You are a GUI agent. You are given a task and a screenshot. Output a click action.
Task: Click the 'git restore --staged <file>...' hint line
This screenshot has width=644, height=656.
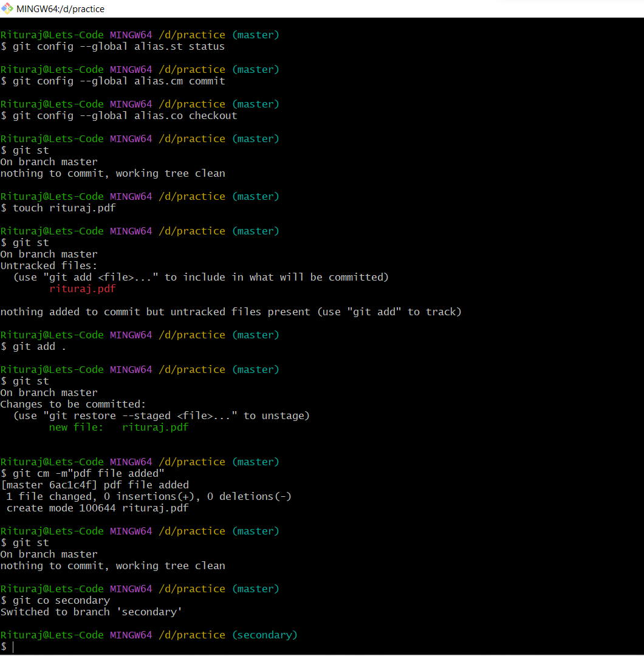coord(162,416)
